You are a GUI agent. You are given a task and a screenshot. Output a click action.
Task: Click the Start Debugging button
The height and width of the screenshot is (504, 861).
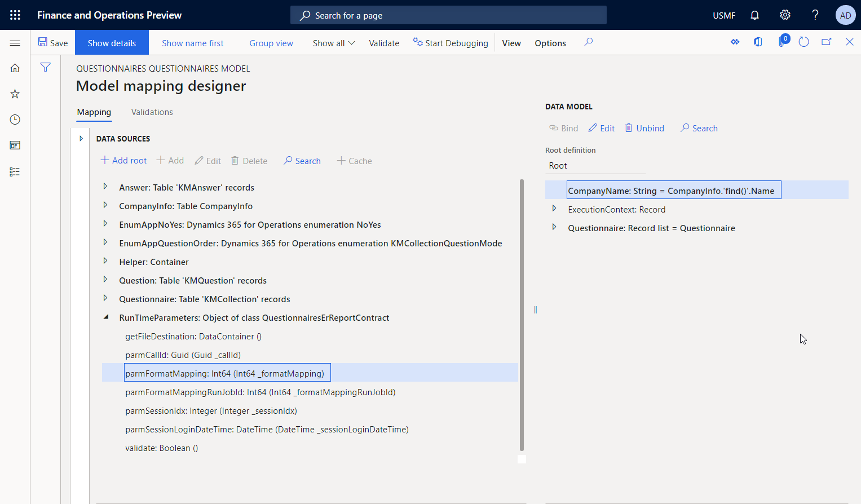point(451,43)
